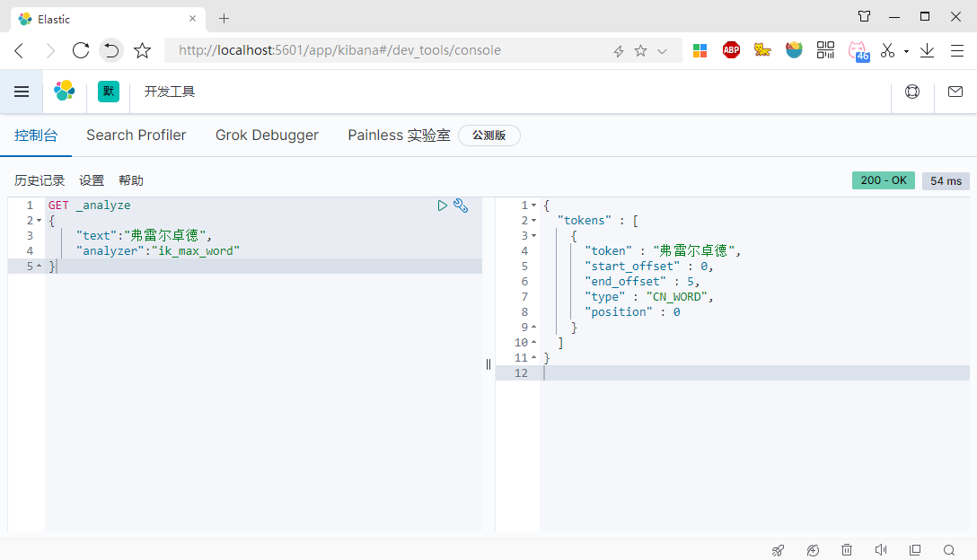Click the rocket boost icon at bottom

(778, 549)
